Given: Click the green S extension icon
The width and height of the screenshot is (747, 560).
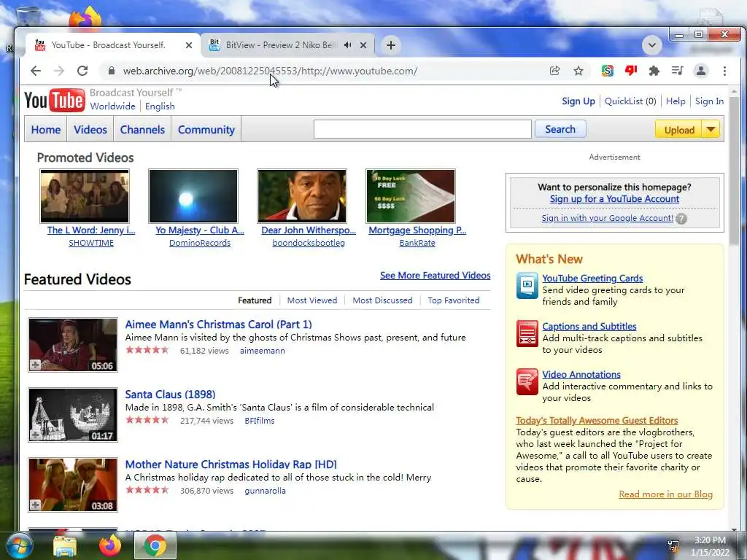Looking at the screenshot, I should coord(608,71).
